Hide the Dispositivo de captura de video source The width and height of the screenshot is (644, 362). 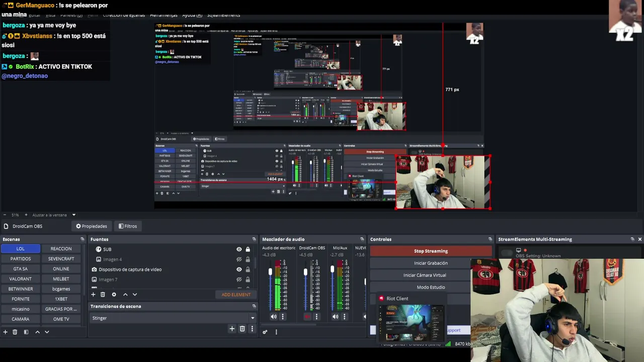[x=239, y=269]
